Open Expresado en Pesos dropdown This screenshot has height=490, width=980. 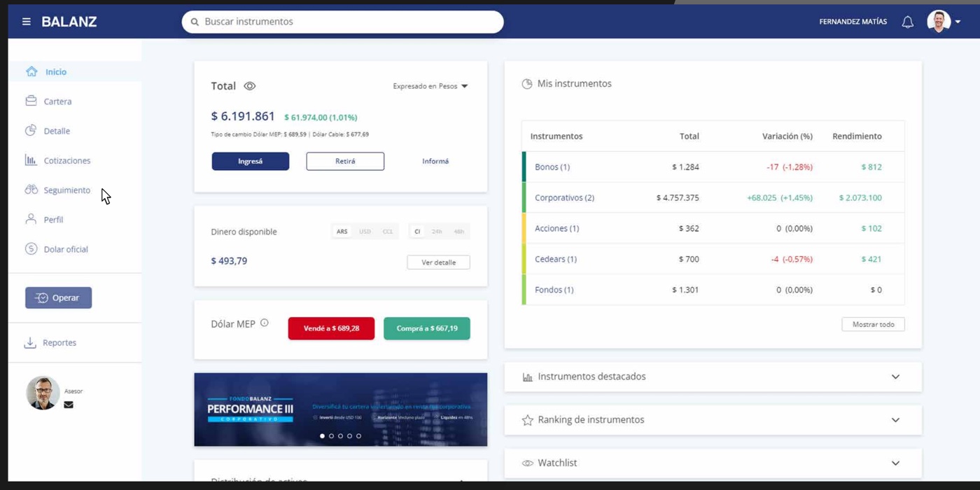pyautogui.click(x=430, y=86)
